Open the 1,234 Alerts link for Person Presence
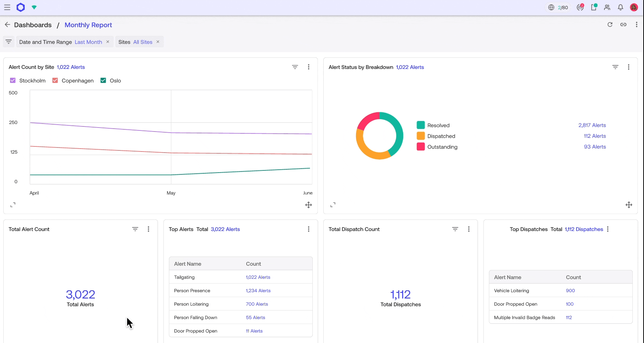Screen dimensions: 644x343 [x=258, y=290]
